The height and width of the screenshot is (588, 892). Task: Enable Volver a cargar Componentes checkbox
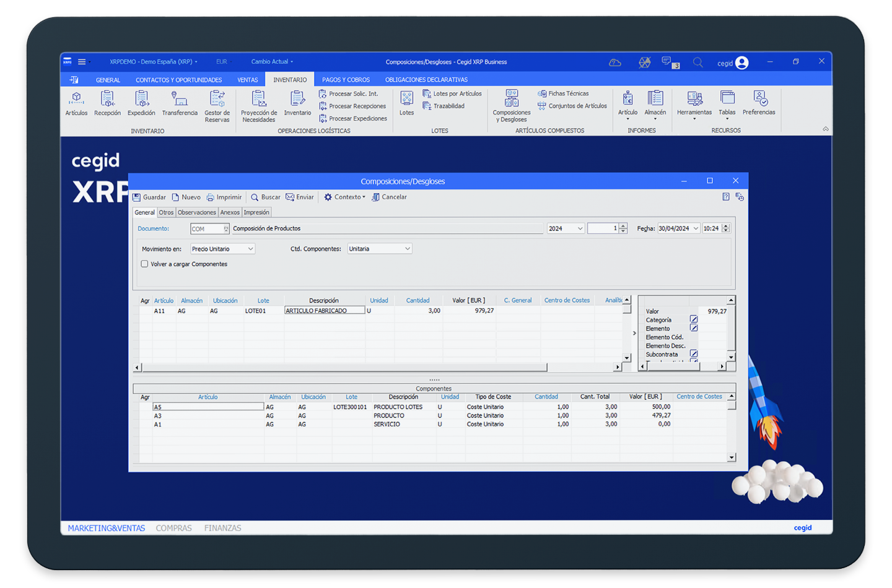[x=144, y=264]
